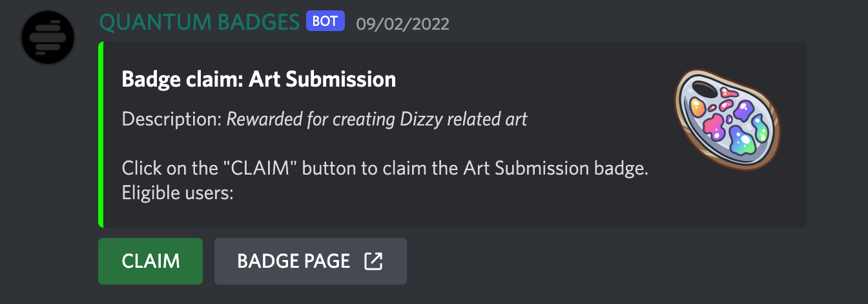Click the green embed accent bar
The height and width of the screenshot is (304, 868).
click(101, 135)
